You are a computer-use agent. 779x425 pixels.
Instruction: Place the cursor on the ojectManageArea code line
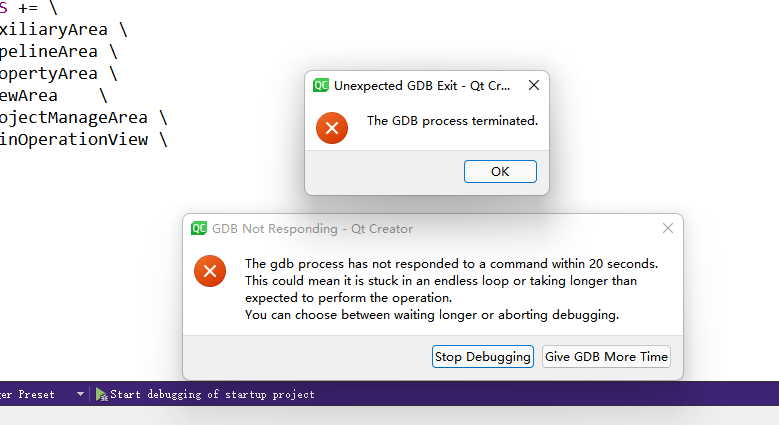(x=83, y=118)
